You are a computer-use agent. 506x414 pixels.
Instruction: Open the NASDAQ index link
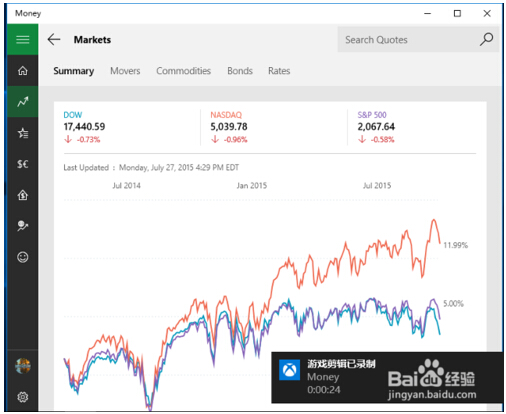(x=226, y=115)
